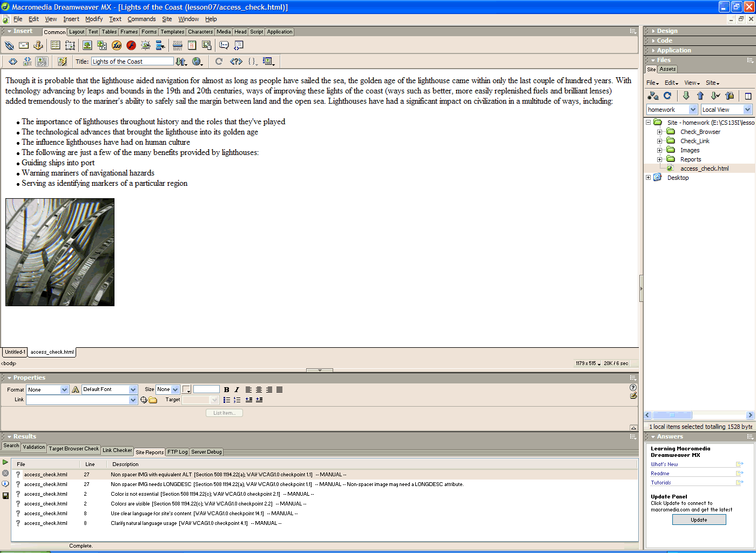756x553 pixels.
Task: Open the text color swatch picker
Action: [x=186, y=389]
